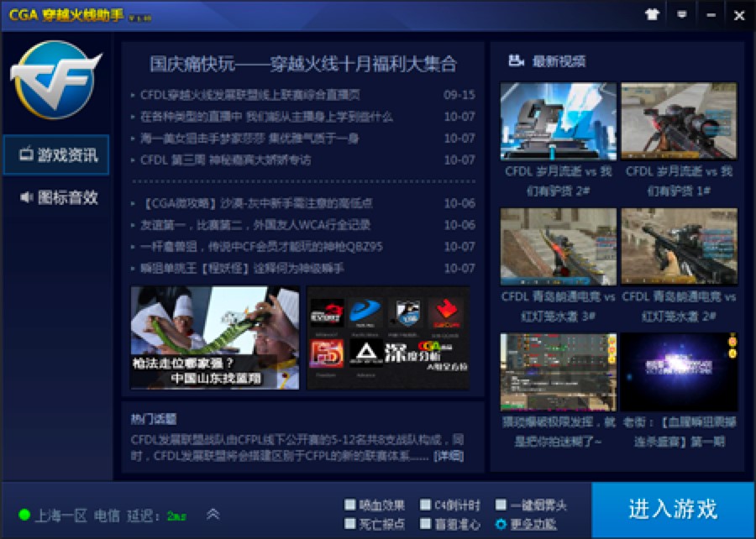Viewport: 756px width, 539px height.
Task: Open the 更多功能 link
Action: tap(533, 524)
